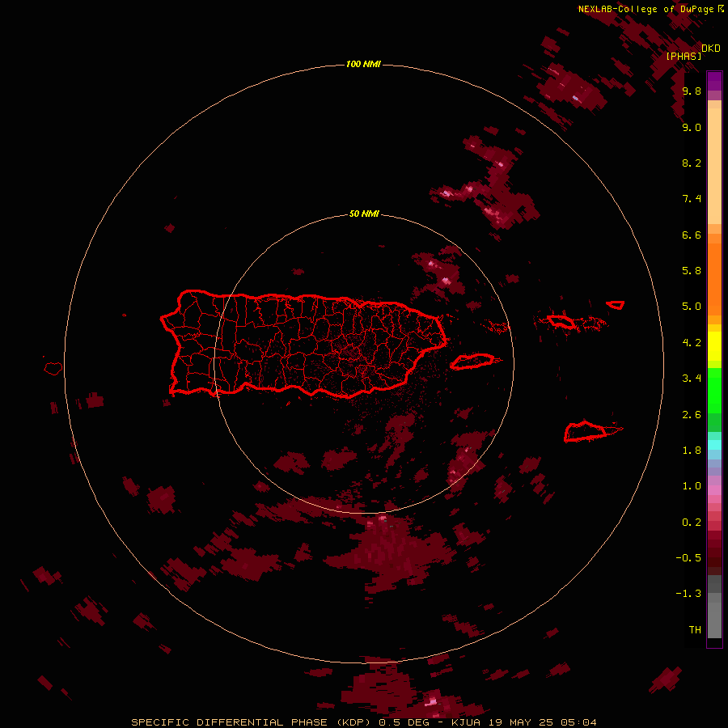Click the 50 NMI range ring label
The height and width of the screenshot is (728, 728).
pos(364,214)
